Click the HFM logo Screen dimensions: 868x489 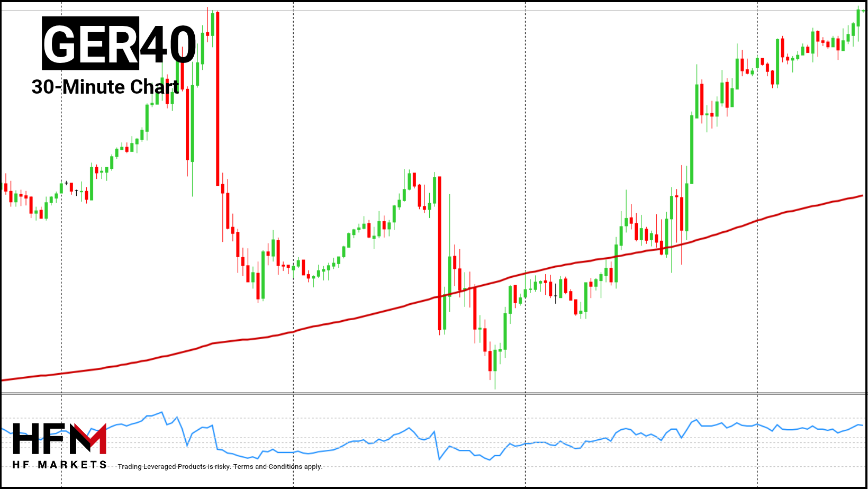(x=59, y=439)
